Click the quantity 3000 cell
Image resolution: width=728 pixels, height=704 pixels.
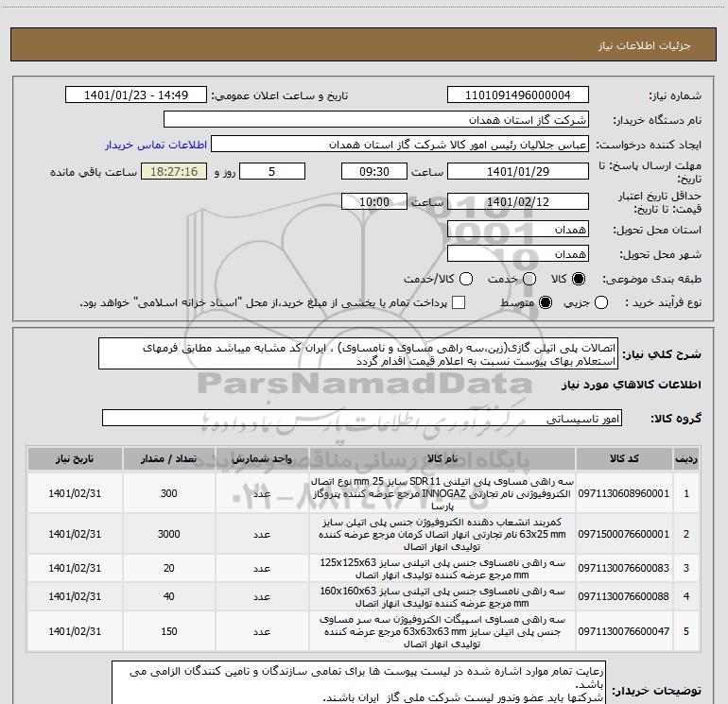click(x=169, y=534)
